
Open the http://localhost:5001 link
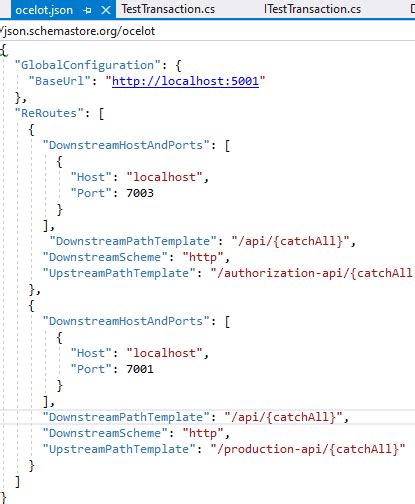click(x=185, y=81)
